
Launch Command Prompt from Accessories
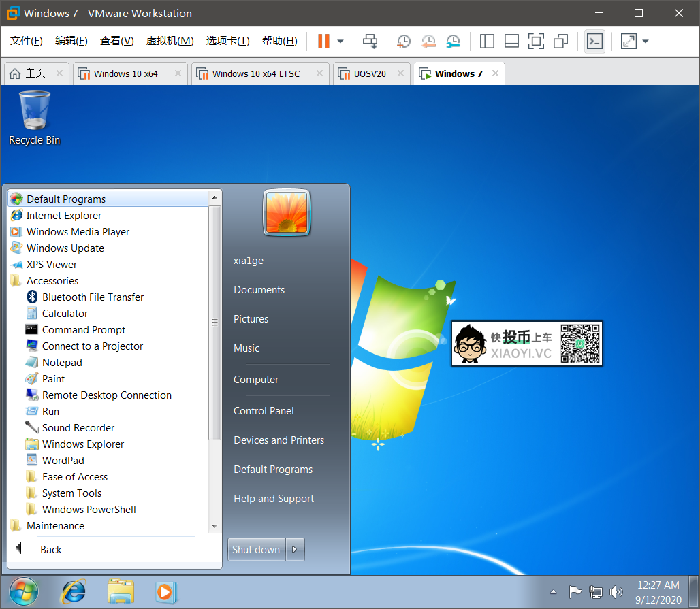pos(84,330)
